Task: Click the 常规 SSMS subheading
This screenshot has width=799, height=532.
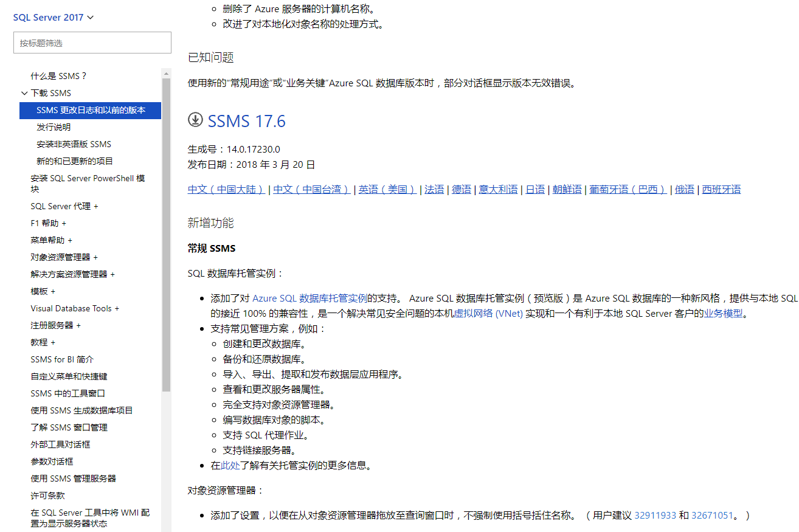Action: [x=212, y=248]
